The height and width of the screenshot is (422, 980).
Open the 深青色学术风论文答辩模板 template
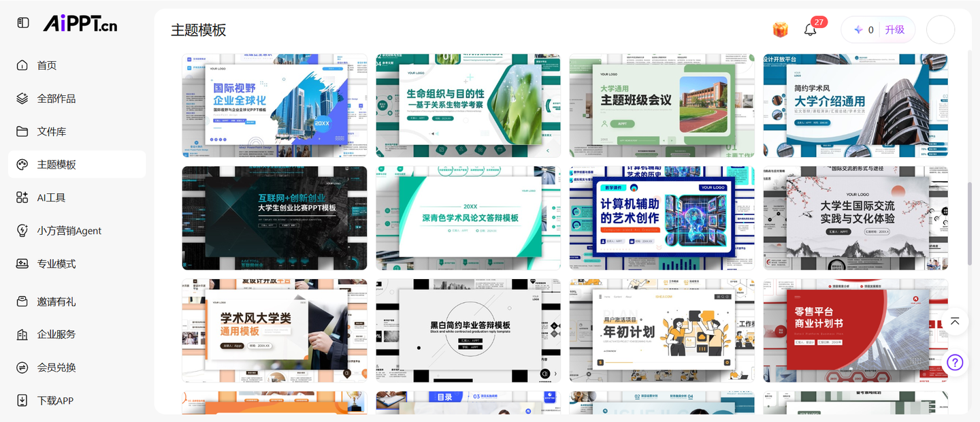pos(468,218)
